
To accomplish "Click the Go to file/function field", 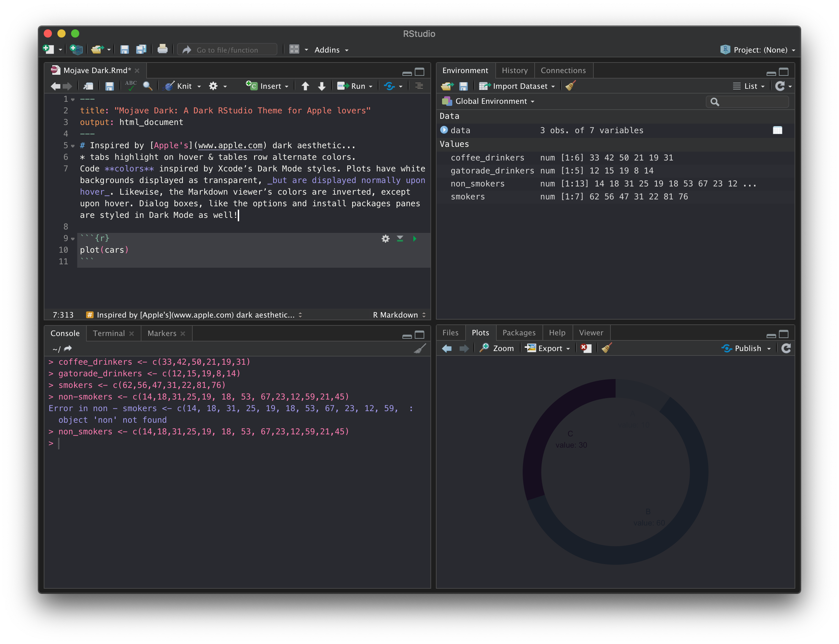I will [227, 50].
